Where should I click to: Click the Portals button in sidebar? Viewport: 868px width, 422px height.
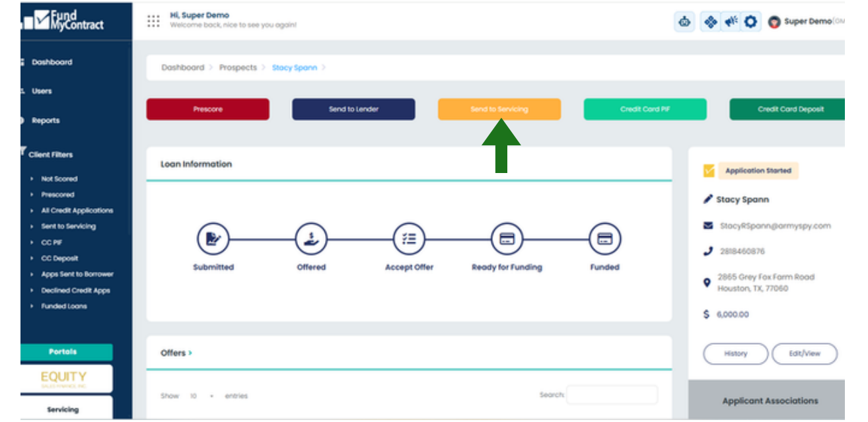pos(63,352)
